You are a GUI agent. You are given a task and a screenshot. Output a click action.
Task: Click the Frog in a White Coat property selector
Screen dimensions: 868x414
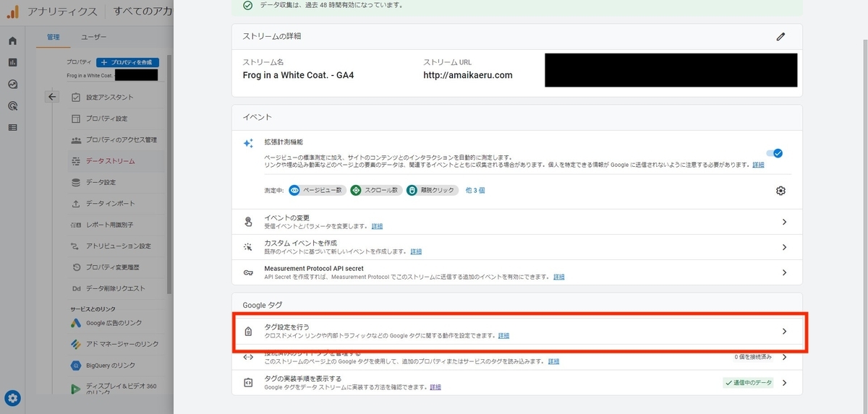click(112, 75)
